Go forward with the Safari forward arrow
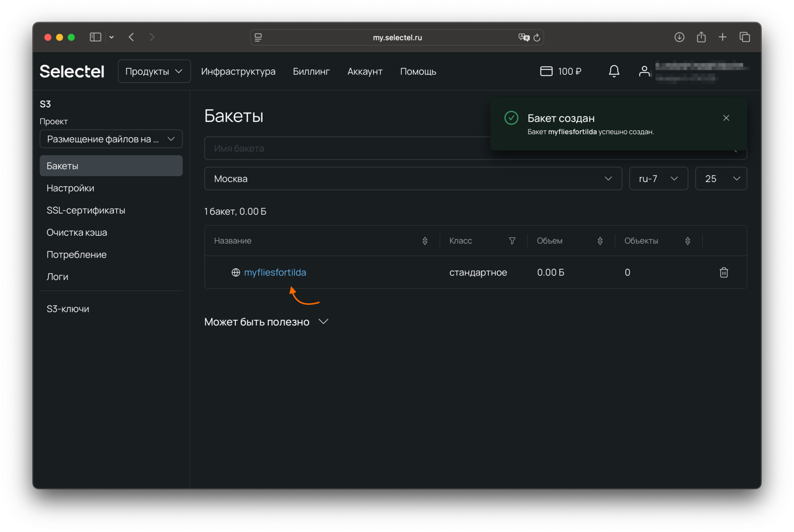 (152, 37)
